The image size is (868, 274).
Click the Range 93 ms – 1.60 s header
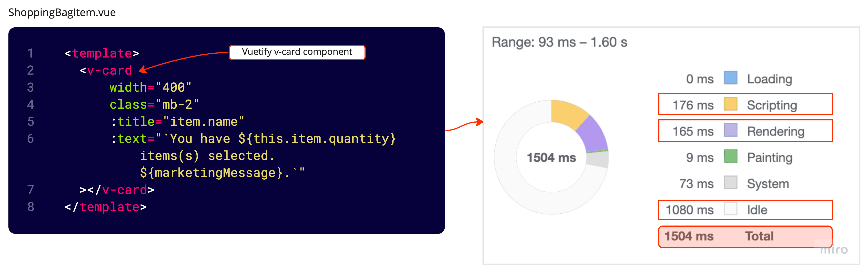click(x=559, y=42)
